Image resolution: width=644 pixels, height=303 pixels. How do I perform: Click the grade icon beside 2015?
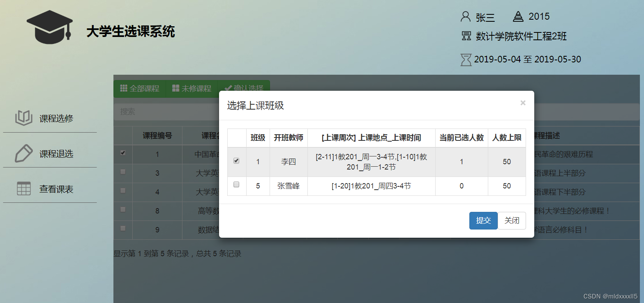(518, 16)
